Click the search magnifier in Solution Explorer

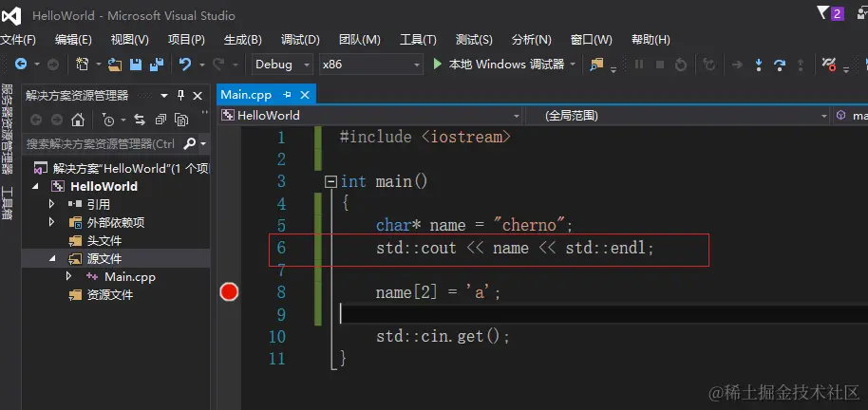pos(189,144)
